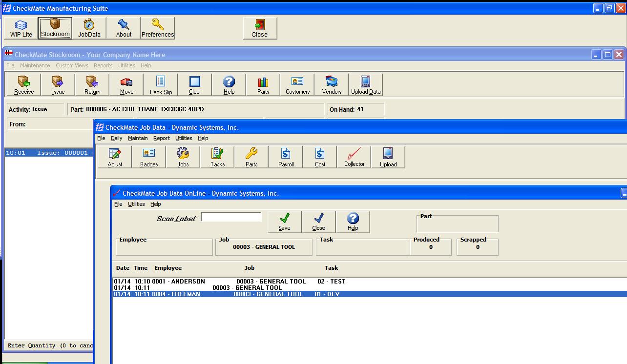Open the WIP Lite module
This screenshot has width=627, height=364.
click(21, 28)
